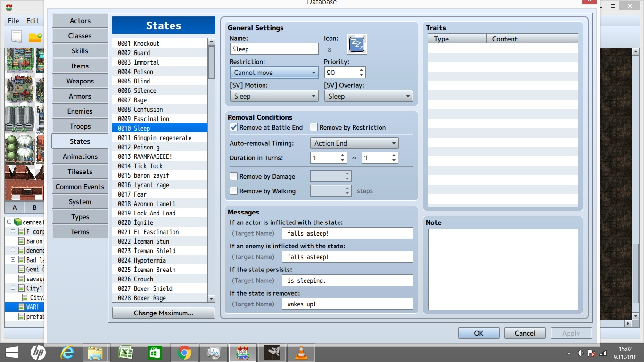Viewport: 644px width, 362px height.
Task: Expand the [SV] Overlay dropdown
Action: tap(368, 96)
